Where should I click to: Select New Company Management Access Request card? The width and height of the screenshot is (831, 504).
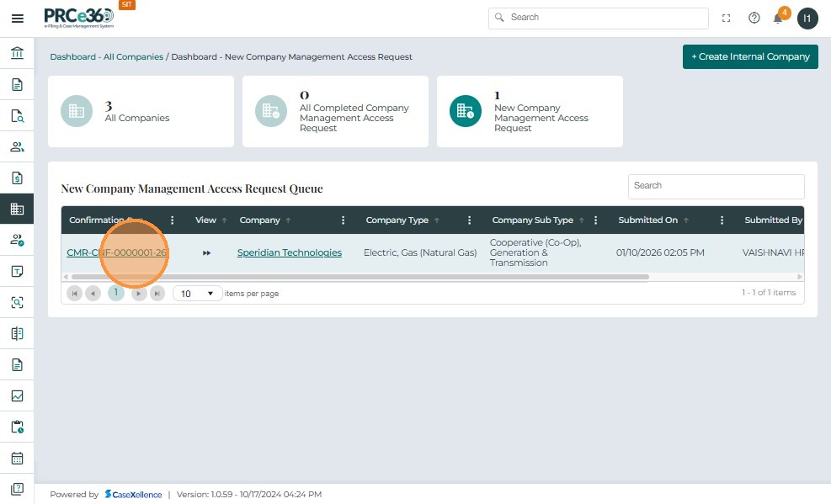tap(530, 112)
